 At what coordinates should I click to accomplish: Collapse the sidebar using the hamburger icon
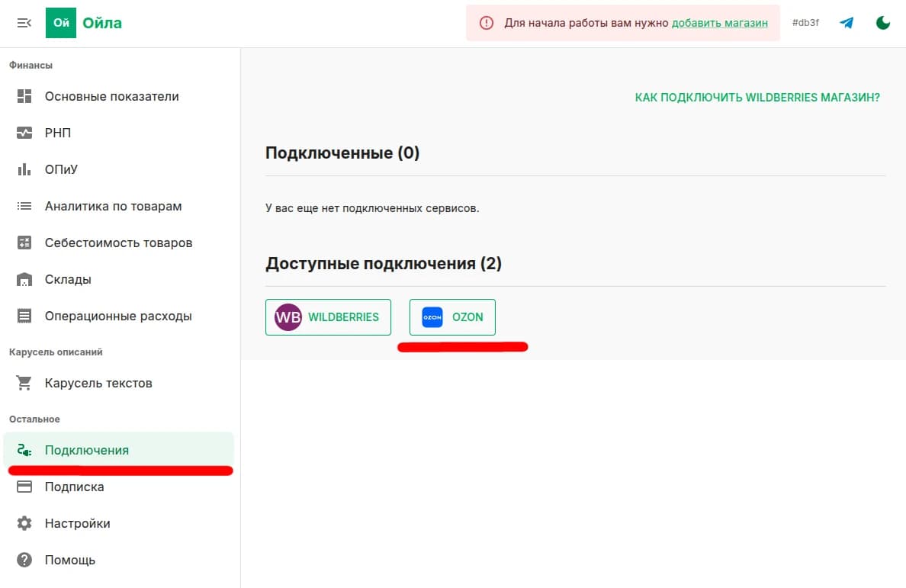[24, 22]
